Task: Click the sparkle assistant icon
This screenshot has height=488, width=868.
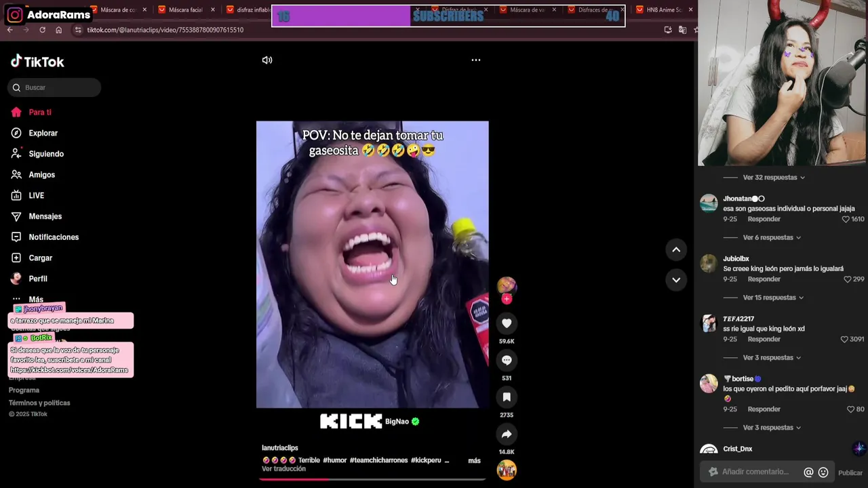Action: [x=859, y=449]
